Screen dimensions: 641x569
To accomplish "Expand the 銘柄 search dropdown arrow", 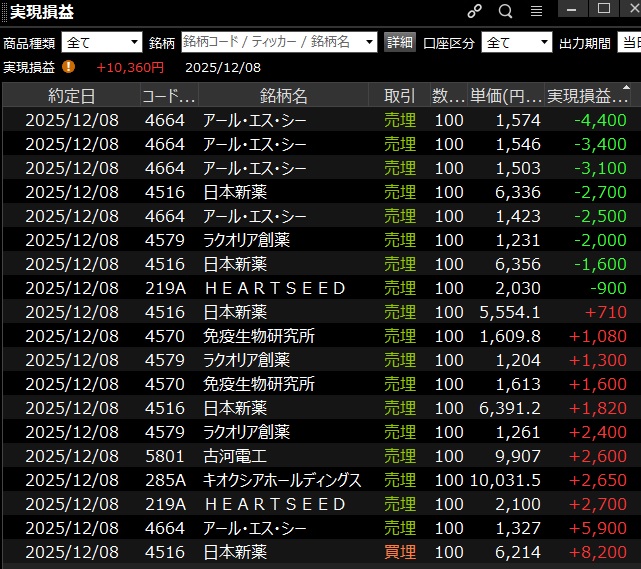I will [x=369, y=43].
